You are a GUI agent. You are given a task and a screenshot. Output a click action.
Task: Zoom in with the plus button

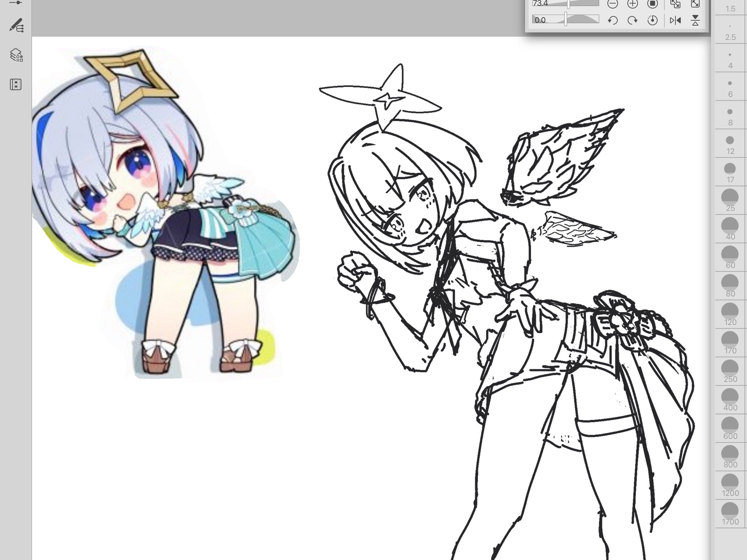coord(633,4)
